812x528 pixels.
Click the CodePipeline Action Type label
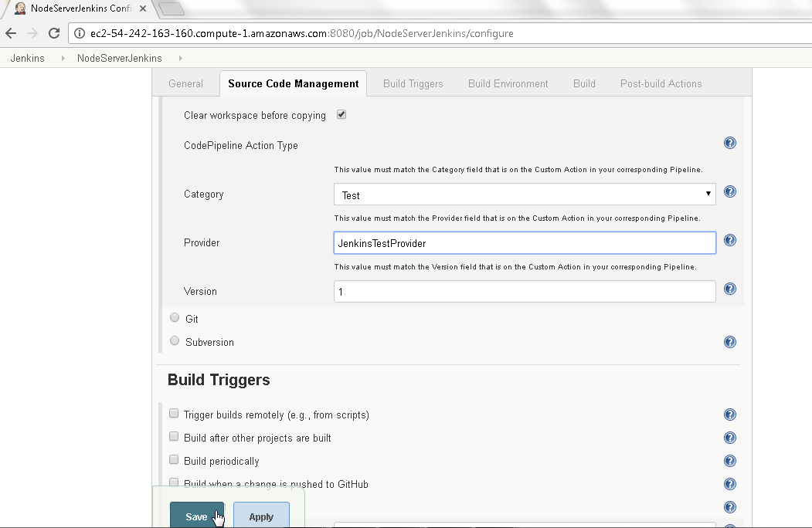[x=241, y=145]
